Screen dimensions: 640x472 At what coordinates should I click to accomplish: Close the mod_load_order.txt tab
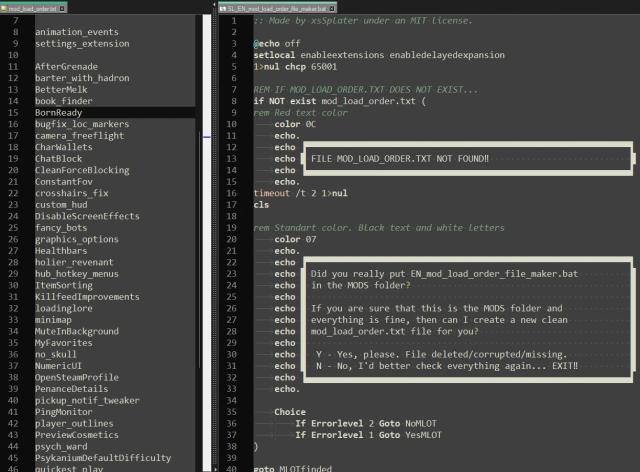(63, 7)
